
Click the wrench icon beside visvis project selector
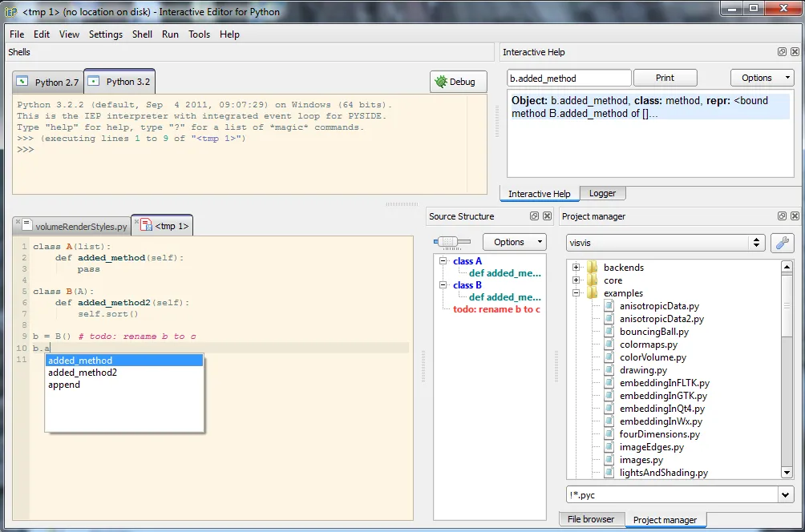pyautogui.click(x=783, y=243)
